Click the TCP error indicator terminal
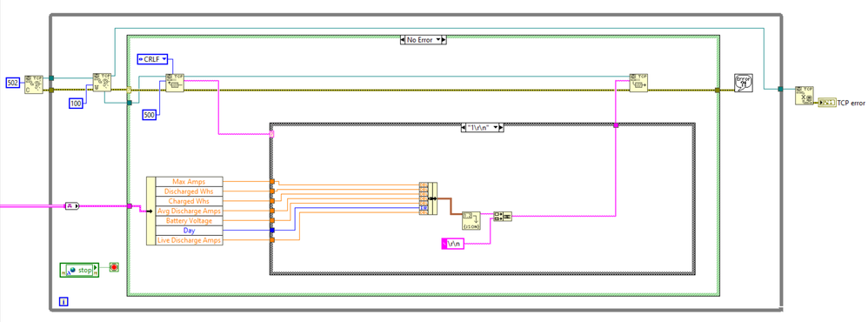 tap(827, 103)
